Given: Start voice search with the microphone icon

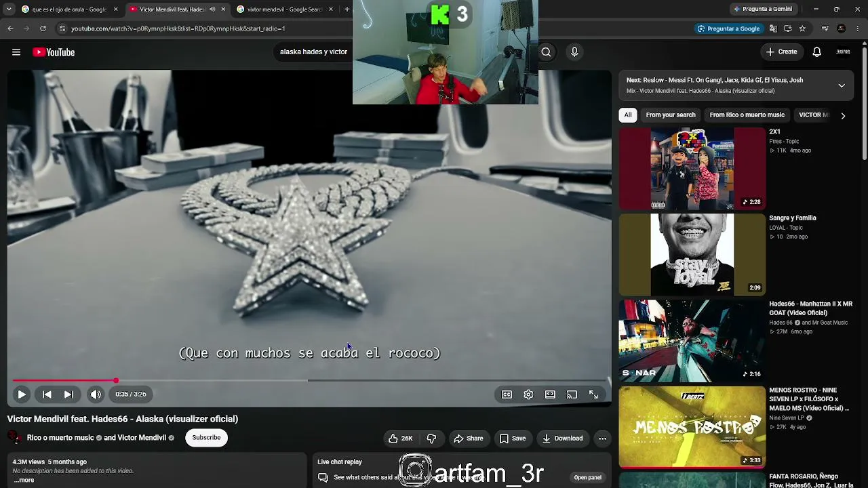Looking at the screenshot, I should pos(574,52).
